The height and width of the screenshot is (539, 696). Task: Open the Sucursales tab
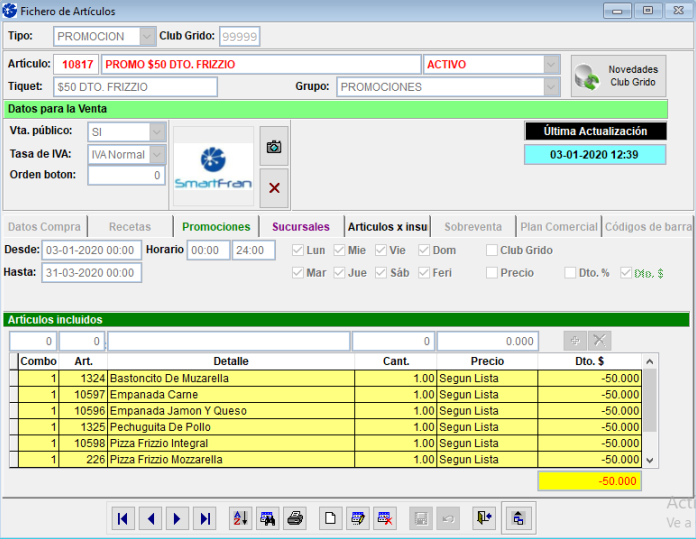pos(301,226)
